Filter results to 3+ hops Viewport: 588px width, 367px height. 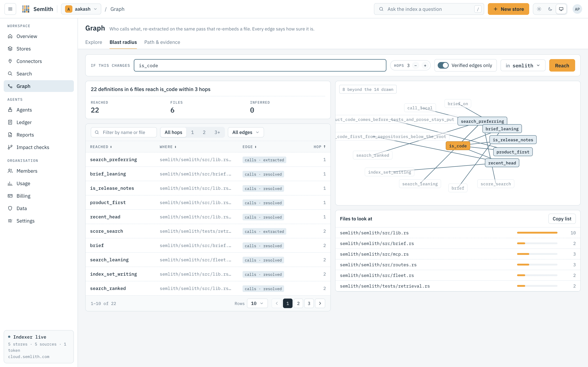[217, 132]
